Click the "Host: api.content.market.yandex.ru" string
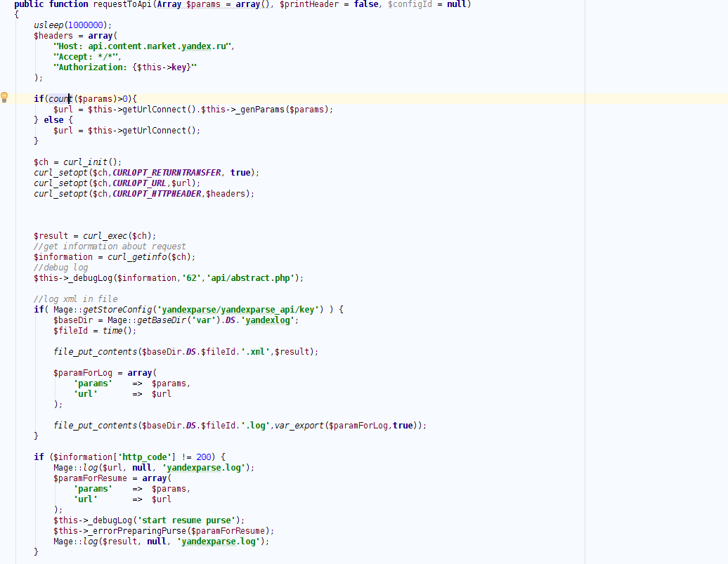Viewport: 728px width, 564px height. pos(142,46)
